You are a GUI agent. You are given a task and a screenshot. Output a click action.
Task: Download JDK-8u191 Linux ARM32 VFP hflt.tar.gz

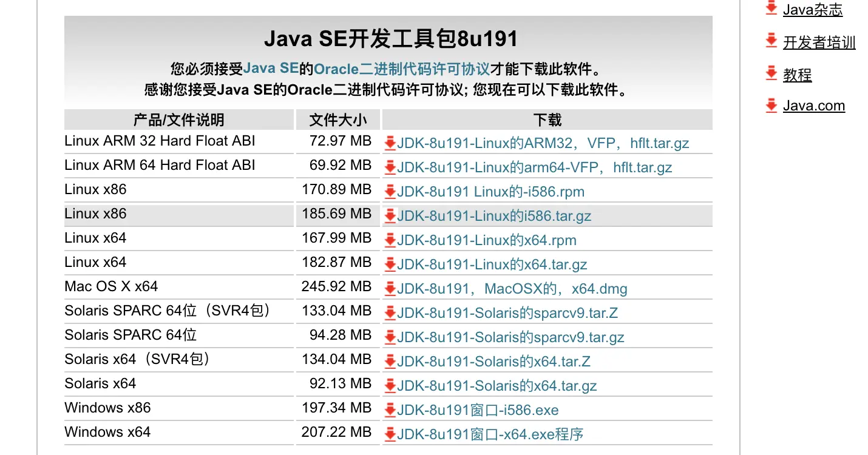click(x=543, y=144)
